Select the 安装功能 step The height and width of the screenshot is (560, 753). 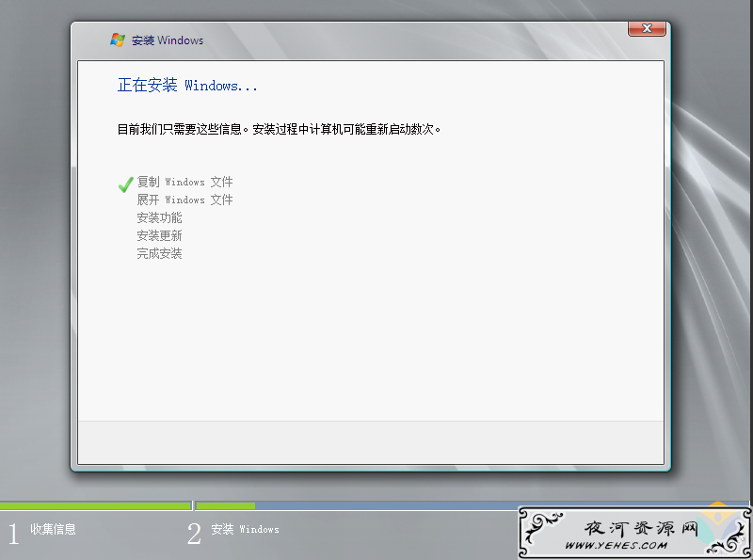(x=159, y=218)
